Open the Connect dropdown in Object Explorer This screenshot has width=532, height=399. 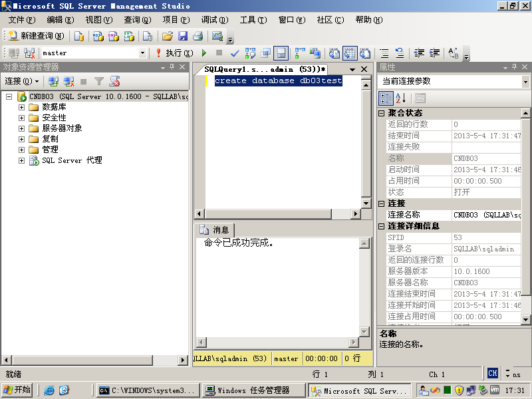click(22, 81)
